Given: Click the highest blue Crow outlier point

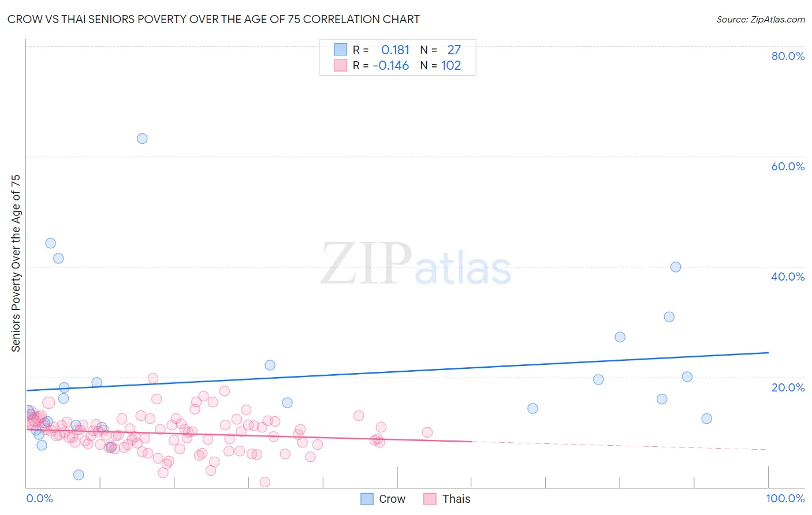Looking at the screenshot, I should click(x=142, y=139).
